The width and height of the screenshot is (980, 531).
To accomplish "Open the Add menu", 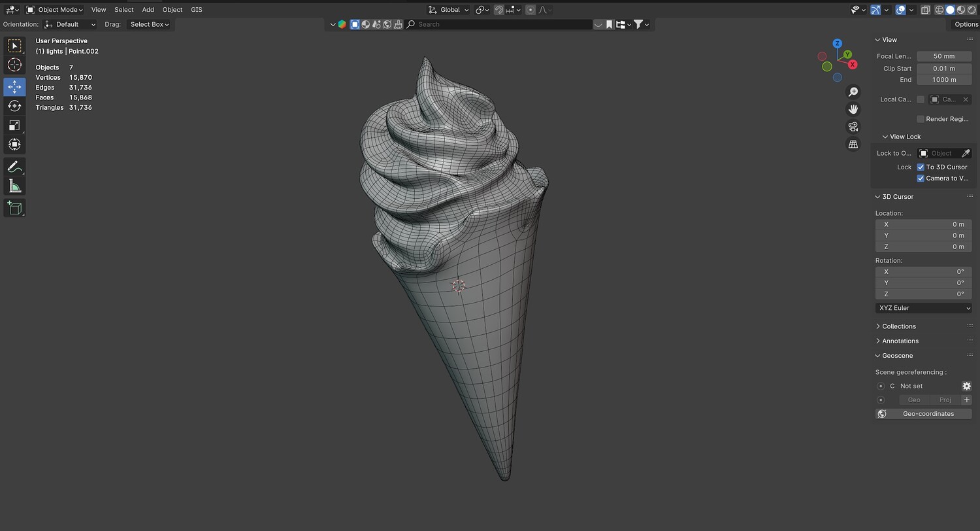I will 148,10.
